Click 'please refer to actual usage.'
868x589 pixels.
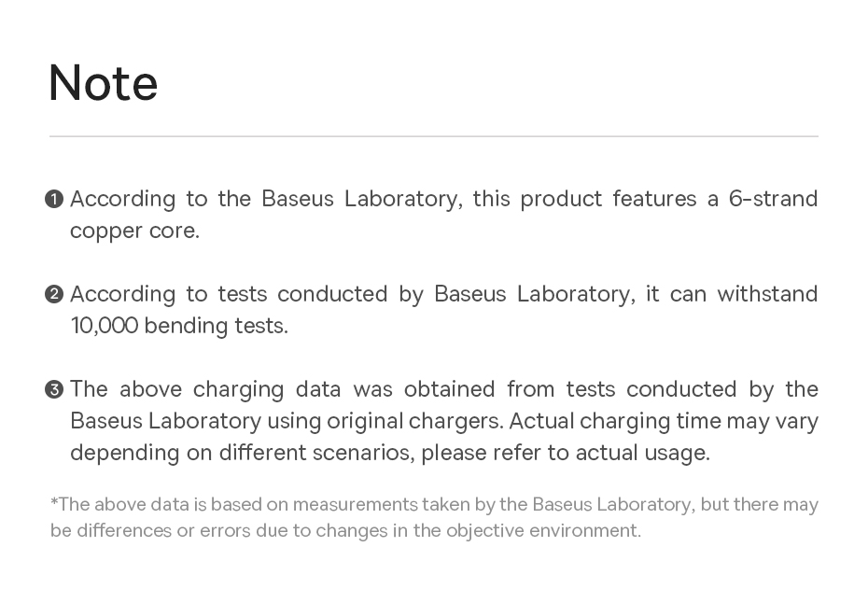[566, 453]
